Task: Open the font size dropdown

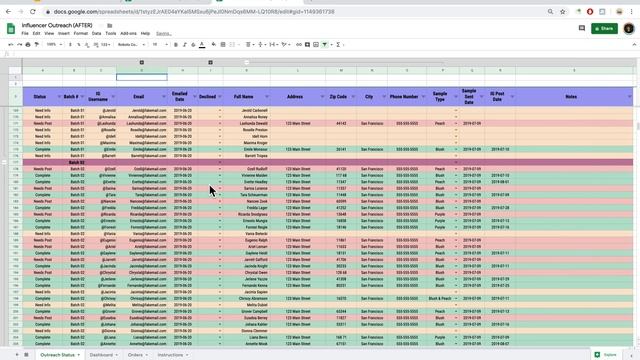Action: [160, 44]
